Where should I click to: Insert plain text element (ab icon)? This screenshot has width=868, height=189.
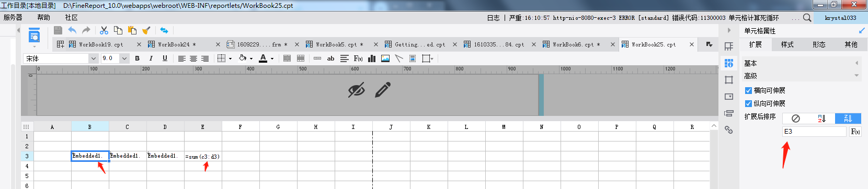point(330,58)
